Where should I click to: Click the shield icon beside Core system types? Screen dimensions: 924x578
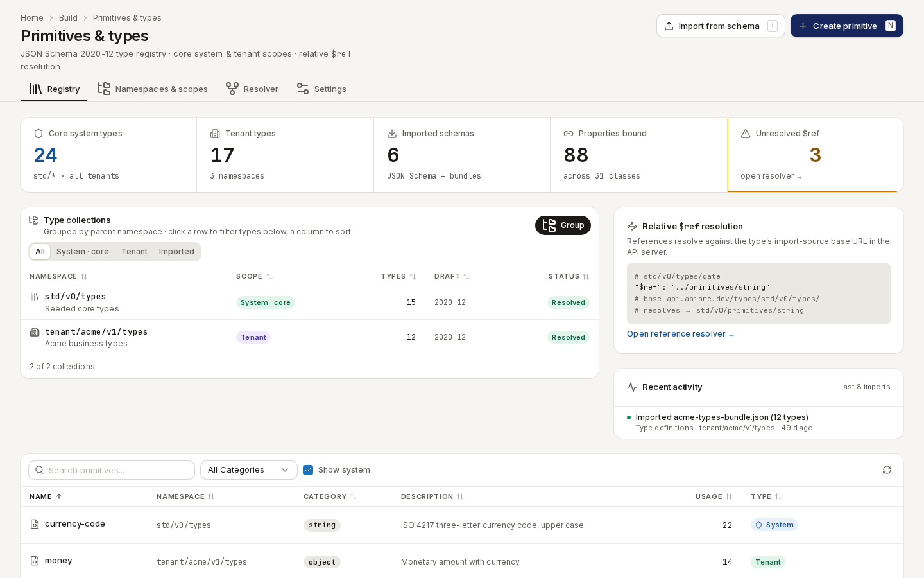(38, 134)
